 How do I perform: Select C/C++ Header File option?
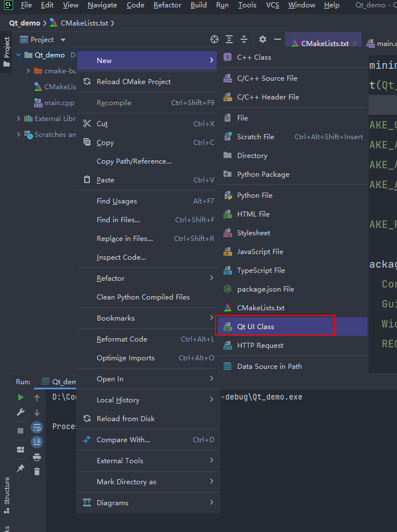[292, 97]
